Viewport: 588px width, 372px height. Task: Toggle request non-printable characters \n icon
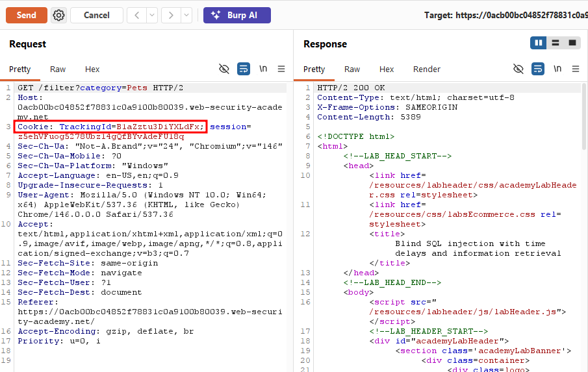(x=263, y=69)
